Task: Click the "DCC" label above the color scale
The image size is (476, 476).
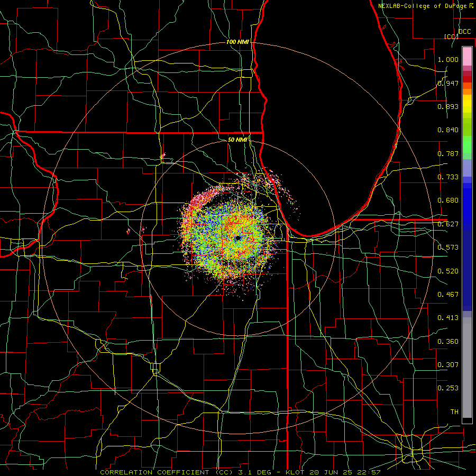Action: click(x=464, y=32)
